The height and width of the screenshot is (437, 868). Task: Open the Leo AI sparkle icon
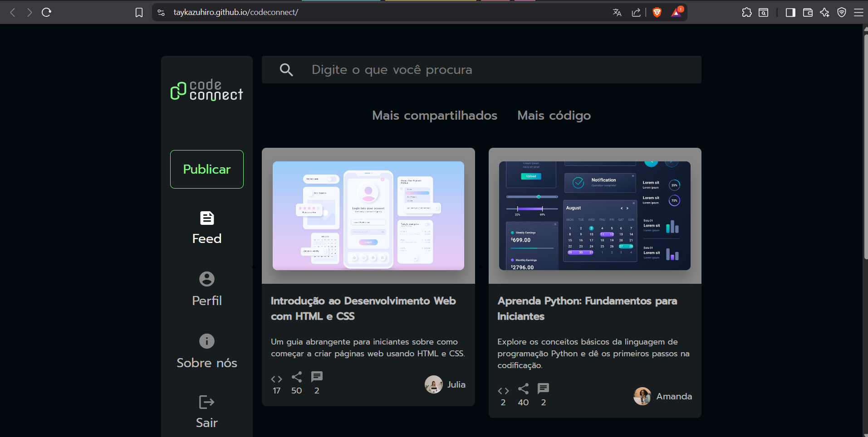pyautogui.click(x=825, y=12)
